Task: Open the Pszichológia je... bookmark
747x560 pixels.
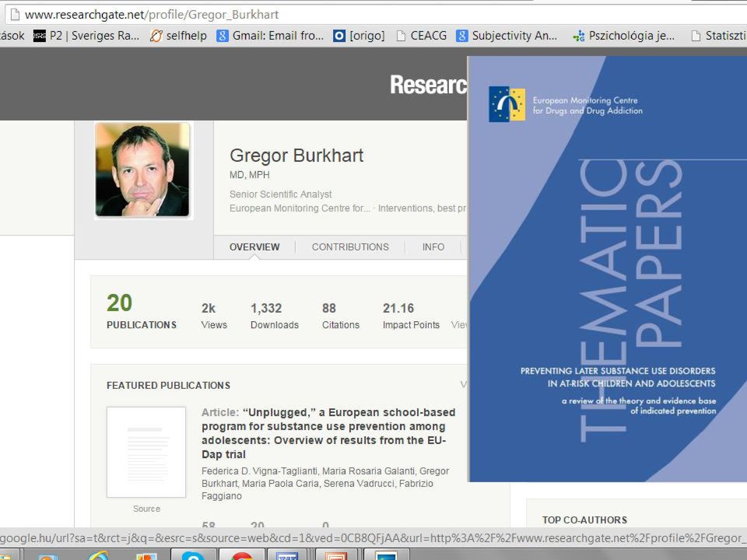Action: pos(623,36)
